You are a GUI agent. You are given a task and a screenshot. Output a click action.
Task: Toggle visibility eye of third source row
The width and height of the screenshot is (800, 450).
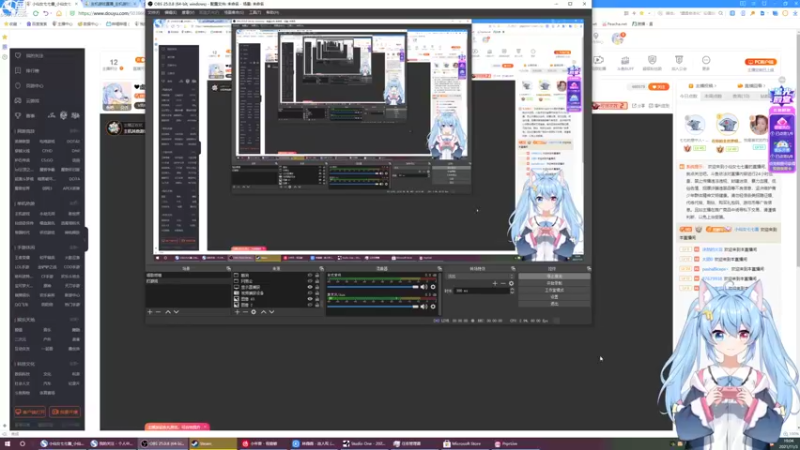point(310,287)
